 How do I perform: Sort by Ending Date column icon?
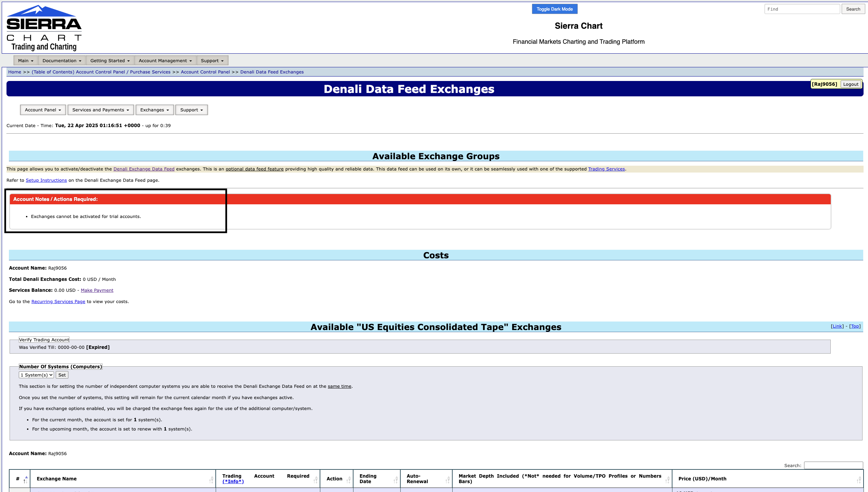pyautogui.click(x=396, y=479)
